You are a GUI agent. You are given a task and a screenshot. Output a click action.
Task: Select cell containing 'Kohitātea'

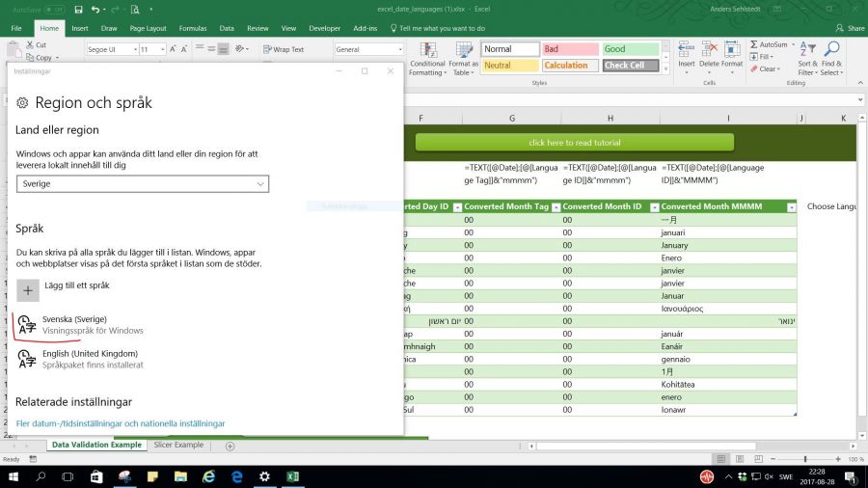(728, 385)
